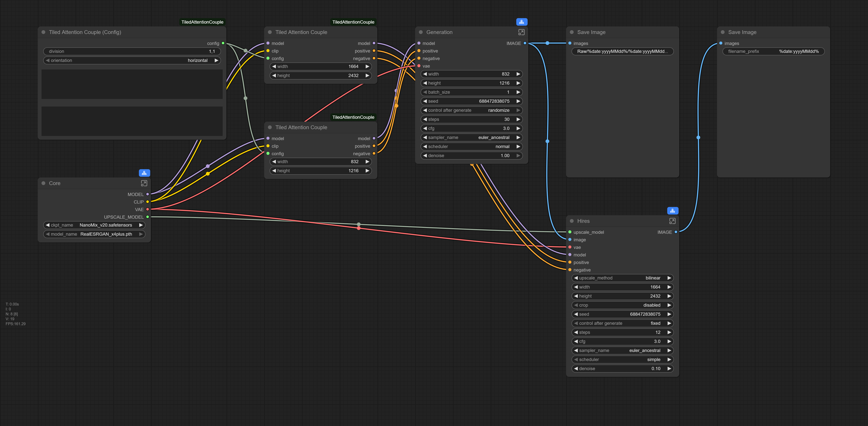Open the ckpt_name dropdown in Core
This screenshot has width=868, height=426.
point(94,225)
